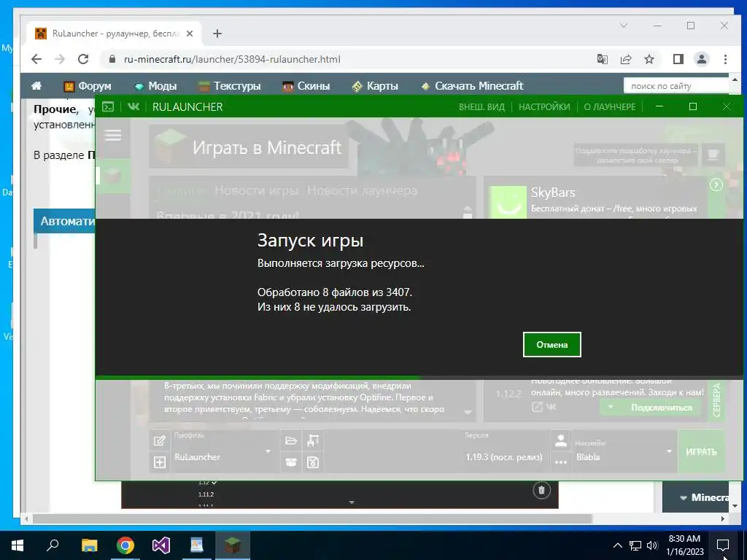Viewport: 747px width, 560px height.
Task: Select the cube icon in launcher sidebar
Action: coord(113,176)
